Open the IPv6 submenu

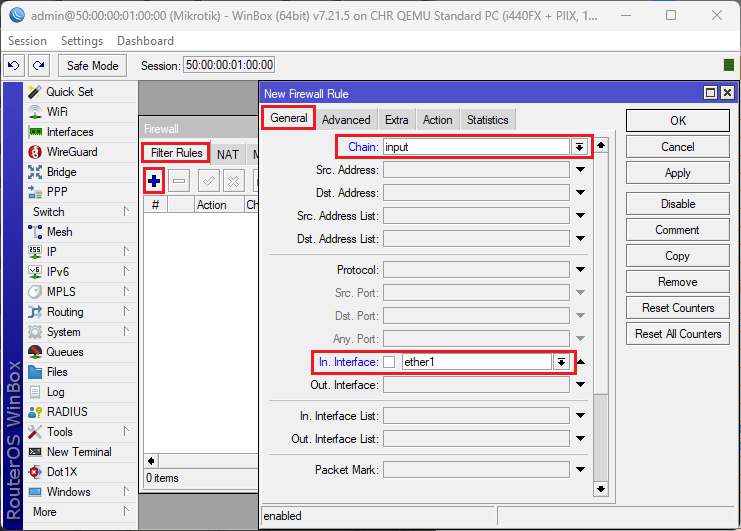[x=80, y=272]
